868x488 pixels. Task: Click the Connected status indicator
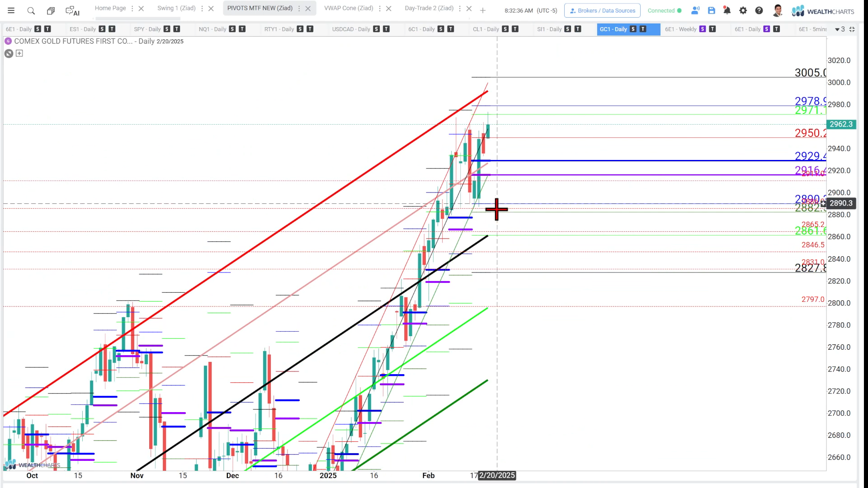click(664, 10)
